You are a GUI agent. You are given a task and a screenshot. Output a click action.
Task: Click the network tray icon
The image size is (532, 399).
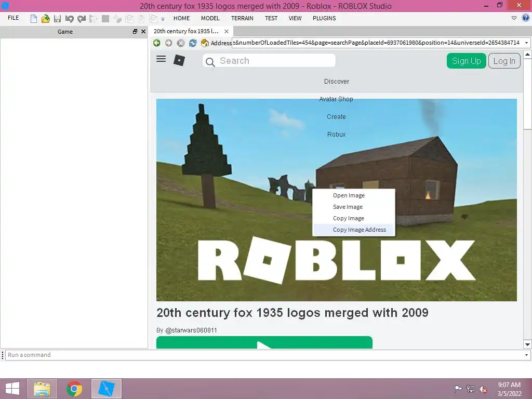click(x=471, y=389)
